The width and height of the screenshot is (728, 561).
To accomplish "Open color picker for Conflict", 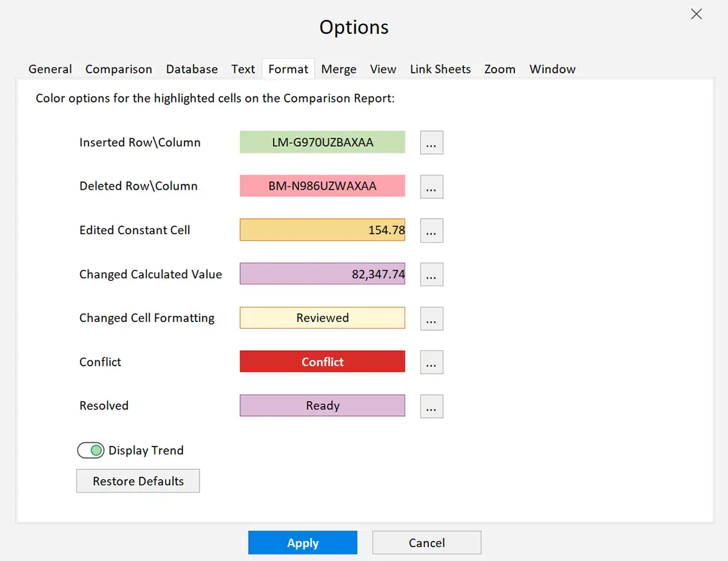I will [x=431, y=362].
